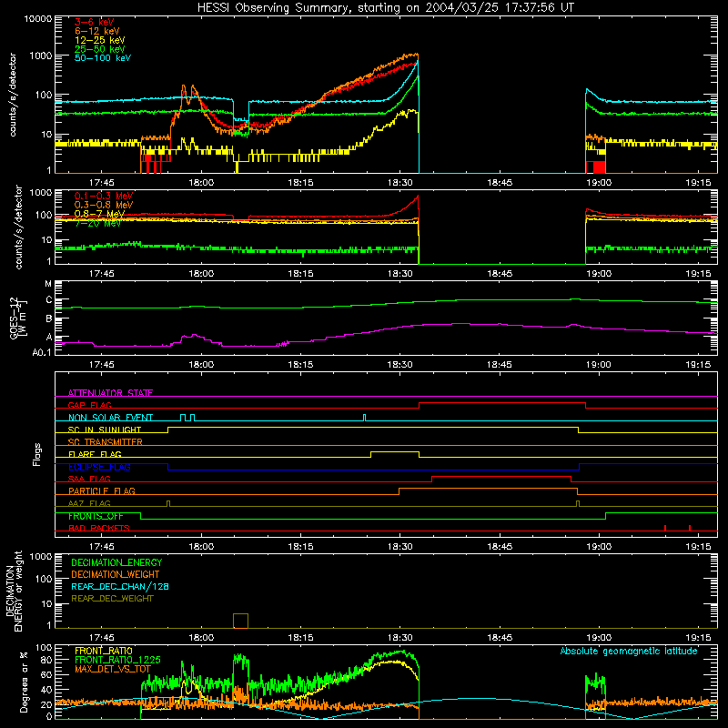Click the NON_SOLAR_EVENT flag label
Viewport: 728px width, 728px height.
point(110,418)
